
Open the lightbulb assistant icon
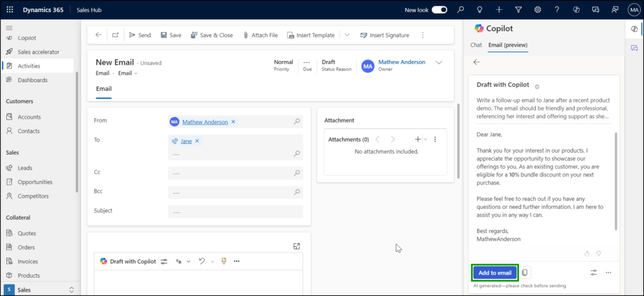480,10
